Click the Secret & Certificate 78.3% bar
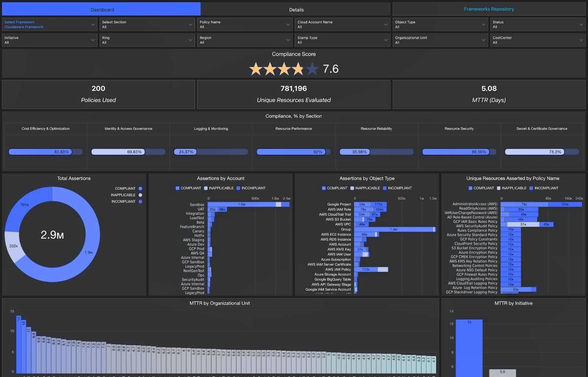Image resolution: width=588 pixels, height=377 pixels. [x=542, y=152]
